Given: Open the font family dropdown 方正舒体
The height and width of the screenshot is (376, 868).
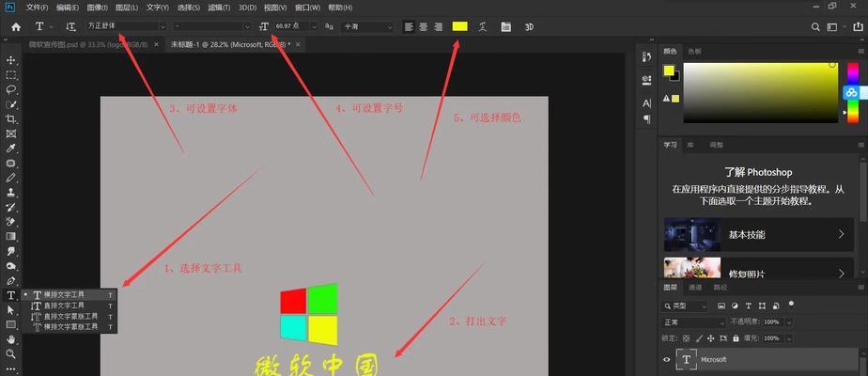Looking at the screenshot, I should [x=126, y=26].
